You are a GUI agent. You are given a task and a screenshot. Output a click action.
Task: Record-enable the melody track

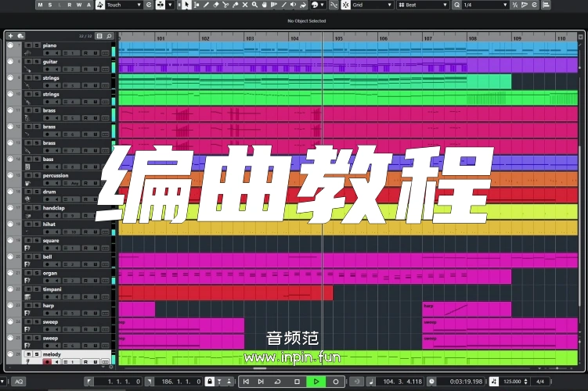(x=47, y=362)
